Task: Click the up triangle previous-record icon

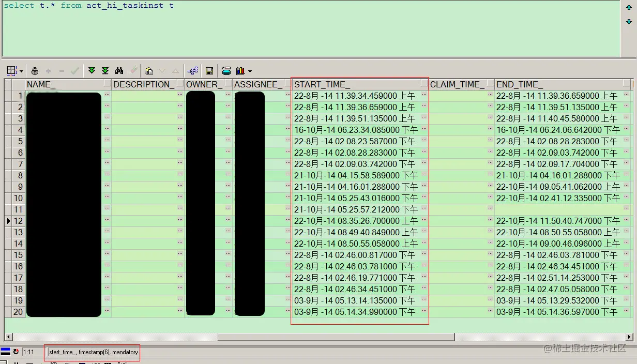Action: click(175, 71)
